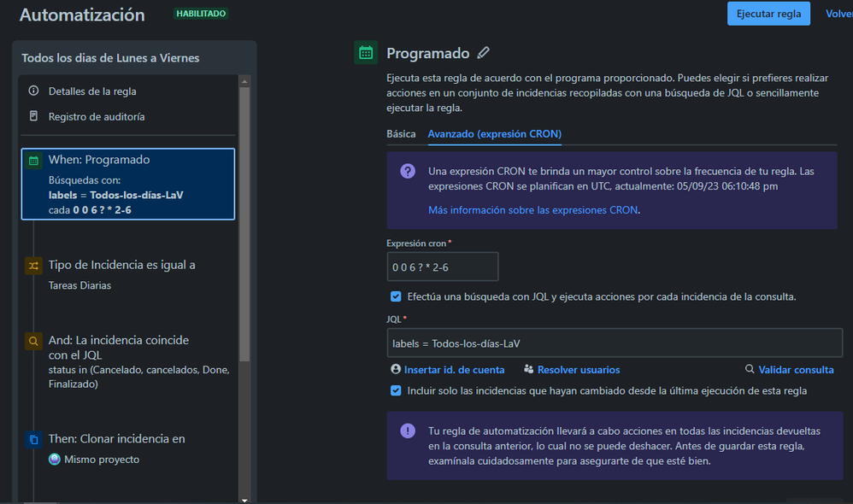Click the rule list scrollbar up arrow
Image resolution: width=853 pixels, height=504 pixels.
[x=244, y=81]
